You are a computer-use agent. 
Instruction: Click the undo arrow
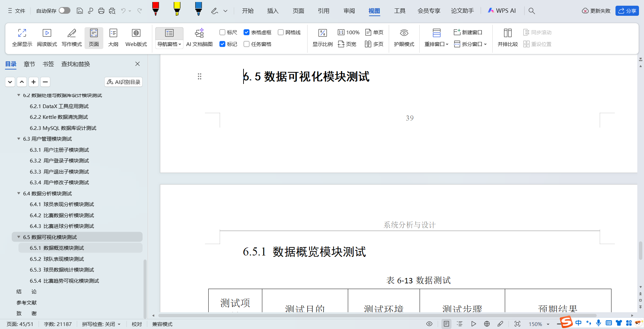pos(123,11)
